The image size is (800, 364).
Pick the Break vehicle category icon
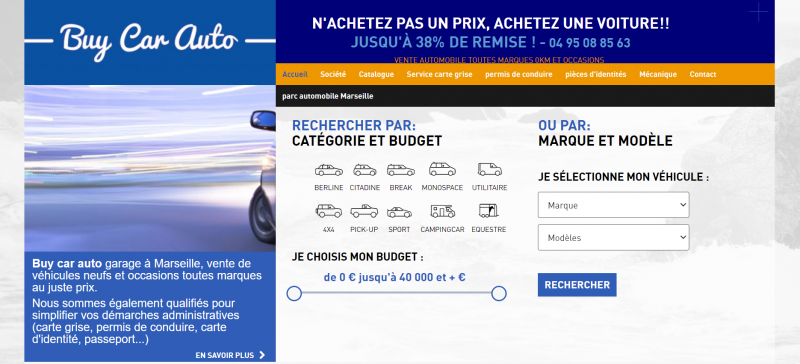point(401,170)
